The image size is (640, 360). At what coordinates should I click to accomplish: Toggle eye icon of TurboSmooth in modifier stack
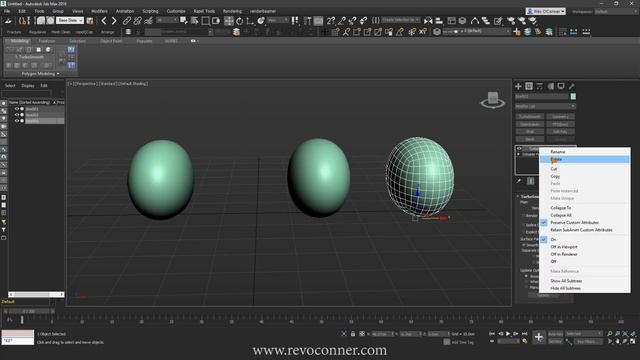coord(519,149)
